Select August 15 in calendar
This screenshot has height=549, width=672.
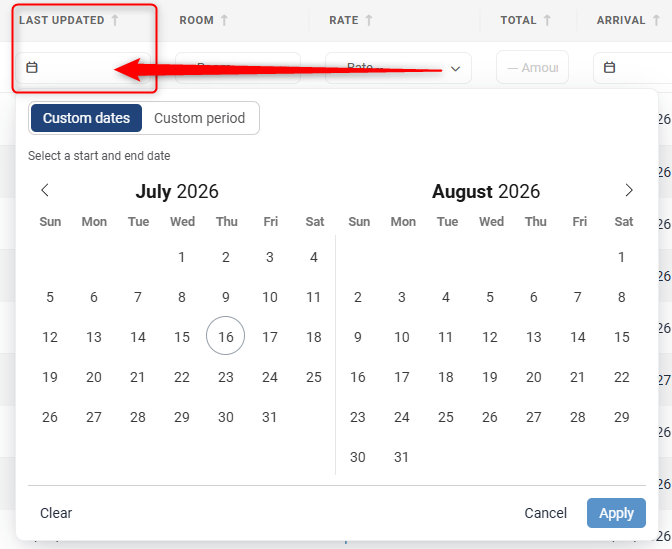[x=621, y=337]
